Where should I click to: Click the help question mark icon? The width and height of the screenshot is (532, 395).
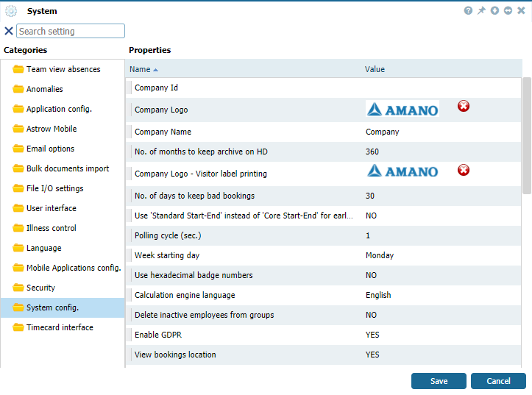[x=468, y=11]
